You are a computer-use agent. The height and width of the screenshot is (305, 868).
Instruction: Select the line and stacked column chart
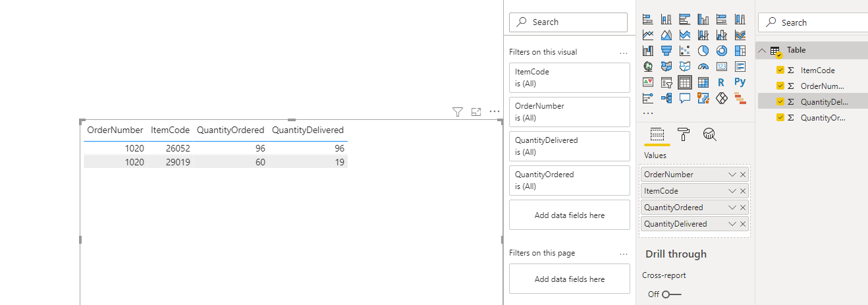[703, 35]
